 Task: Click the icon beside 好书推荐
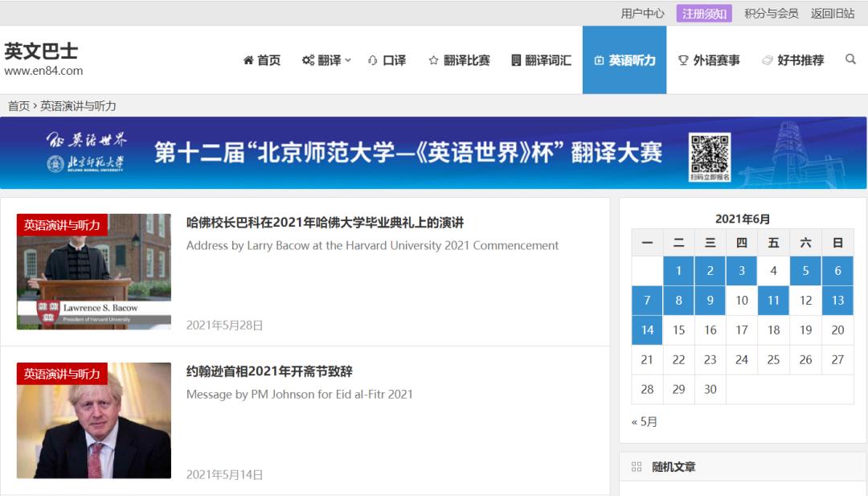point(768,60)
